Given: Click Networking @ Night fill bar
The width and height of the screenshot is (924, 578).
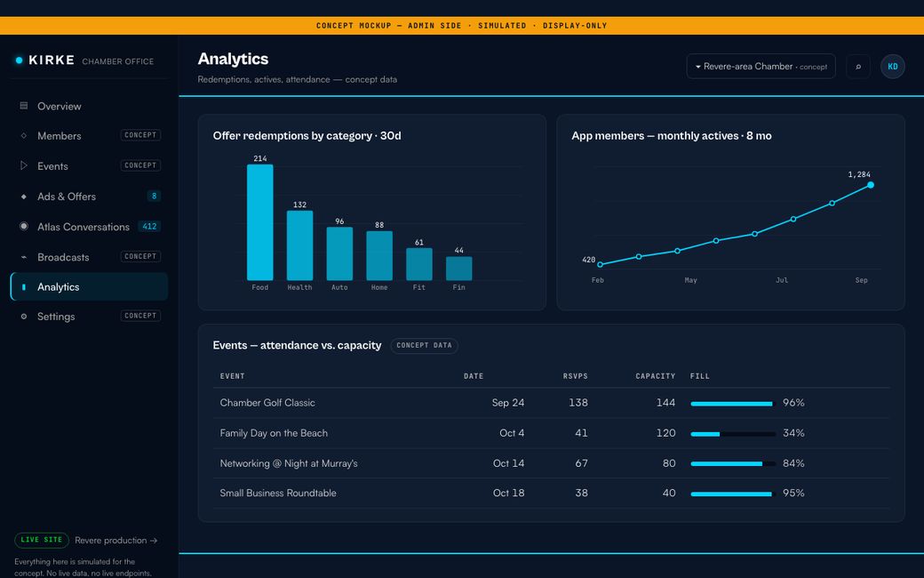Looking at the screenshot, I should point(732,464).
